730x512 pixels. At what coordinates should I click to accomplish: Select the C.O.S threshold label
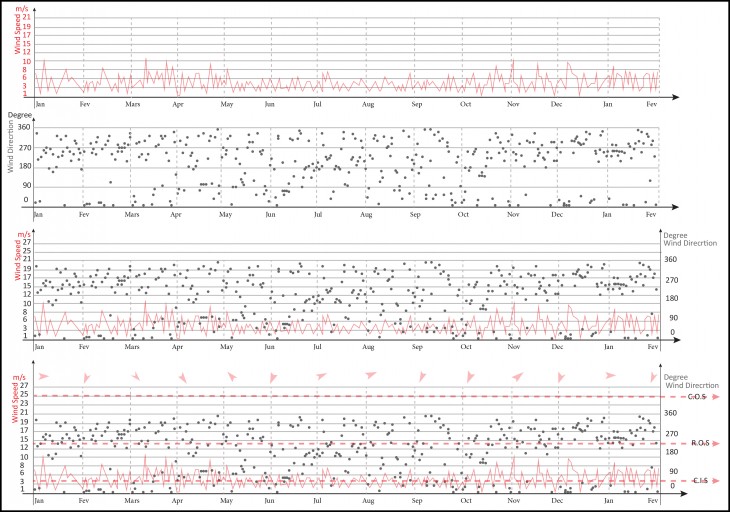(697, 398)
